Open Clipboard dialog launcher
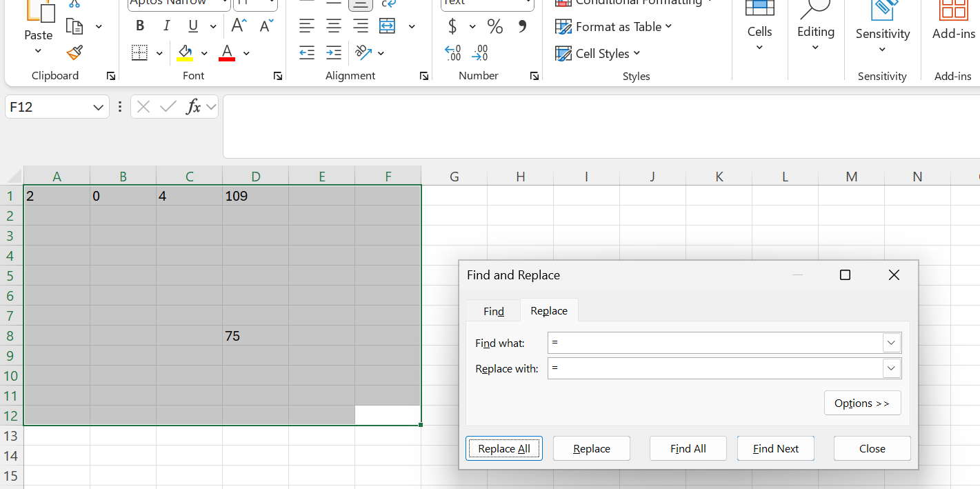The height and width of the screenshot is (489, 980). [110, 76]
